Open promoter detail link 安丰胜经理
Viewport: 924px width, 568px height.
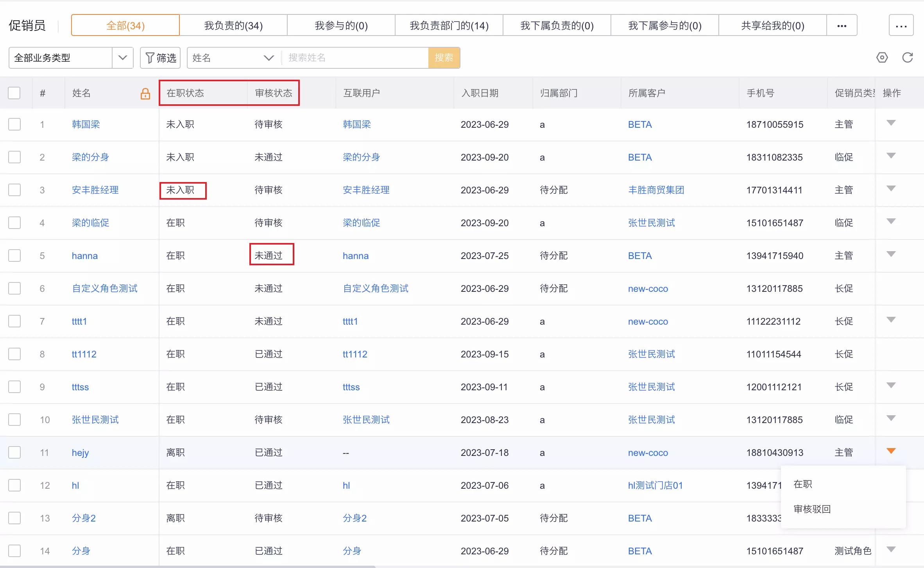(95, 190)
